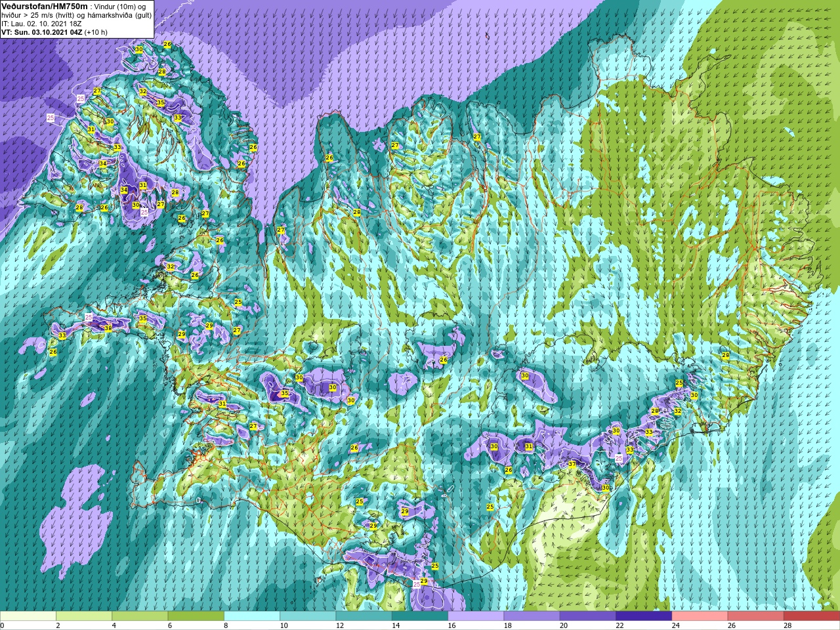Click the 24–26 m/s light pink legend swatch

pyautogui.click(x=700, y=616)
